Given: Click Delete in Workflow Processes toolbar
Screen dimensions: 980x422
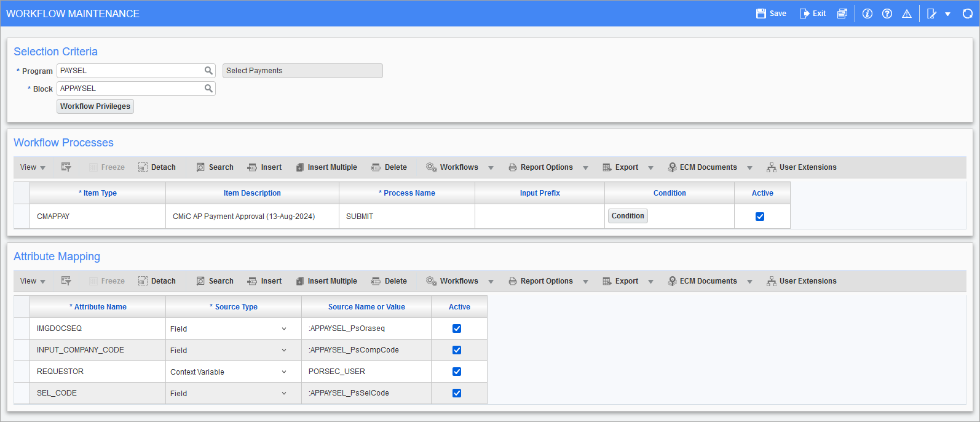Looking at the screenshot, I should pyautogui.click(x=389, y=167).
